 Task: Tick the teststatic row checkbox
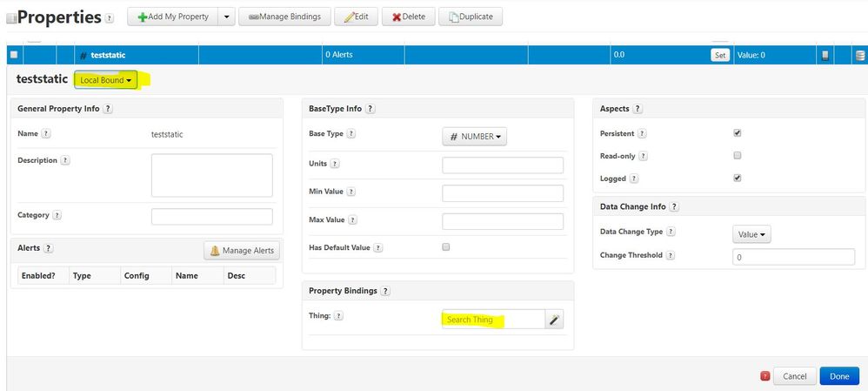click(x=14, y=55)
